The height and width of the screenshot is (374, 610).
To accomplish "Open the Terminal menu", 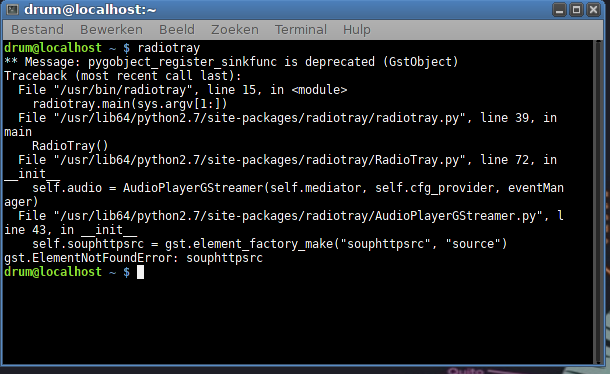I will (x=301, y=30).
